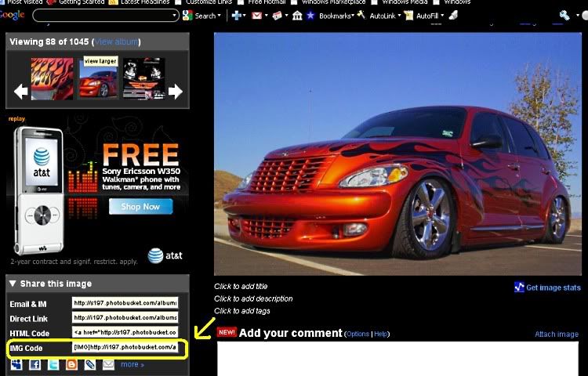Click the highlighter pen toolbar icon
The width and height of the screenshot is (588, 376).
(453, 16)
